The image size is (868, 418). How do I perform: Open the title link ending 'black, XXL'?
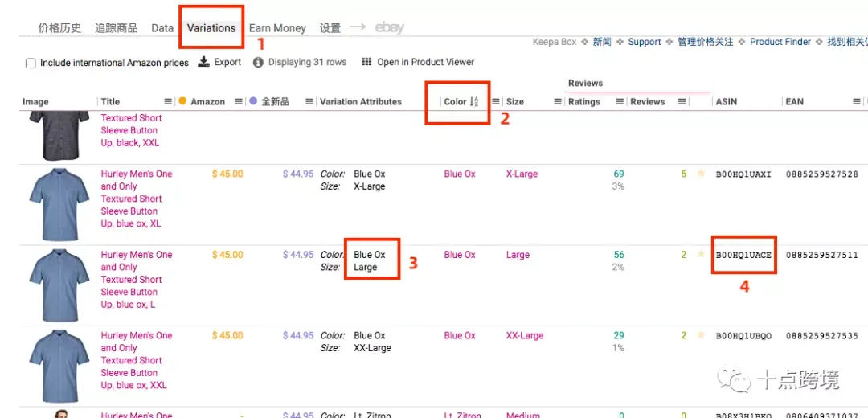point(131,131)
